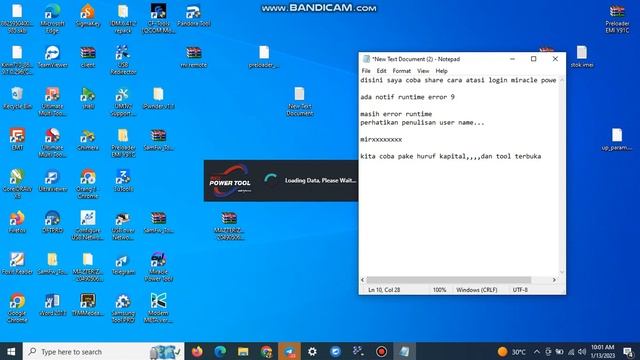Click 'Windows (CRLF)' status bar entry

476,290
